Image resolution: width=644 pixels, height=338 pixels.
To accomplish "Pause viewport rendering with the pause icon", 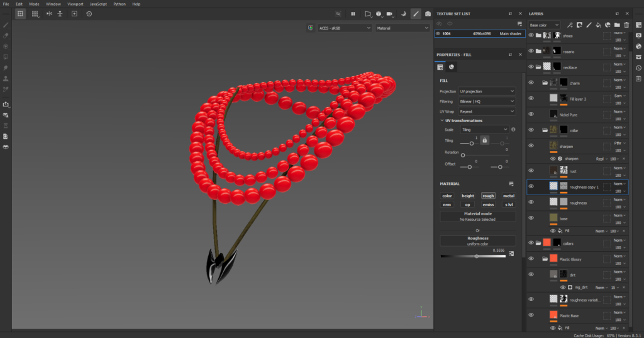I will tap(353, 13).
